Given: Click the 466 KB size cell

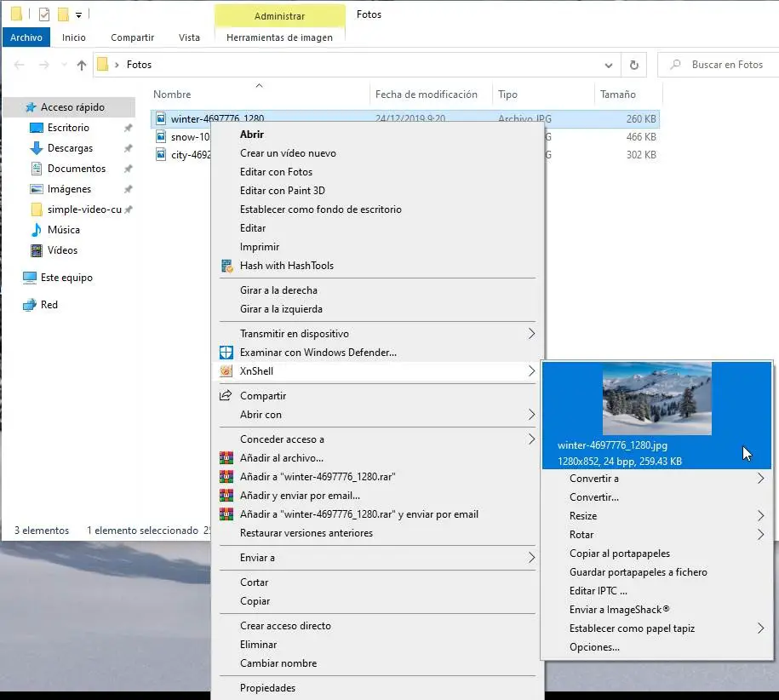Looking at the screenshot, I should point(641,136).
